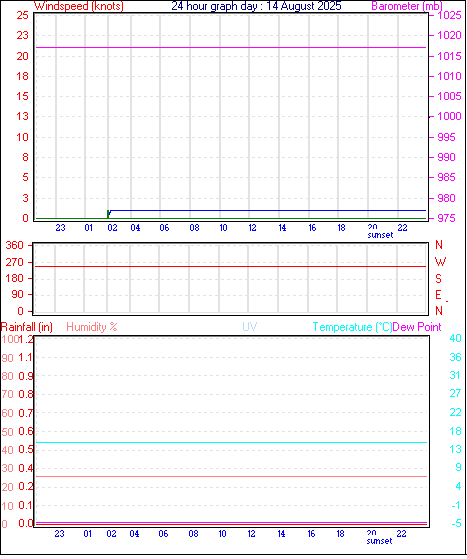Select the 5 knots windspeed axis label
467x559 pixels.
(25, 177)
